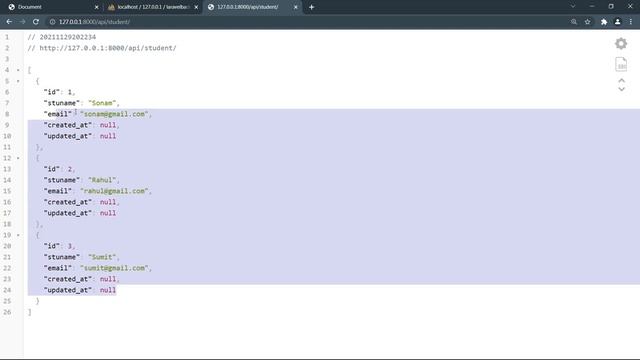Viewport: 640px width, 360px height.
Task: Open the Chrome three-dot menu
Action: point(631,22)
